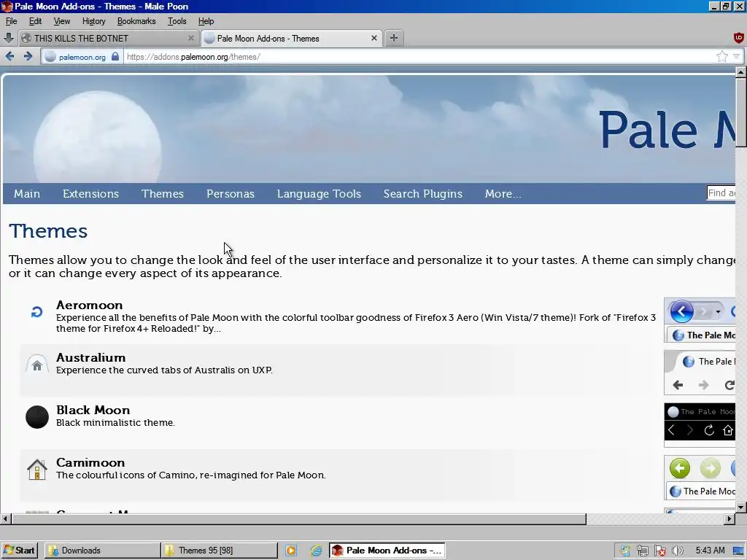This screenshot has width=747, height=560.
Task: Go back with the back arrow button
Action: (10, 57)
